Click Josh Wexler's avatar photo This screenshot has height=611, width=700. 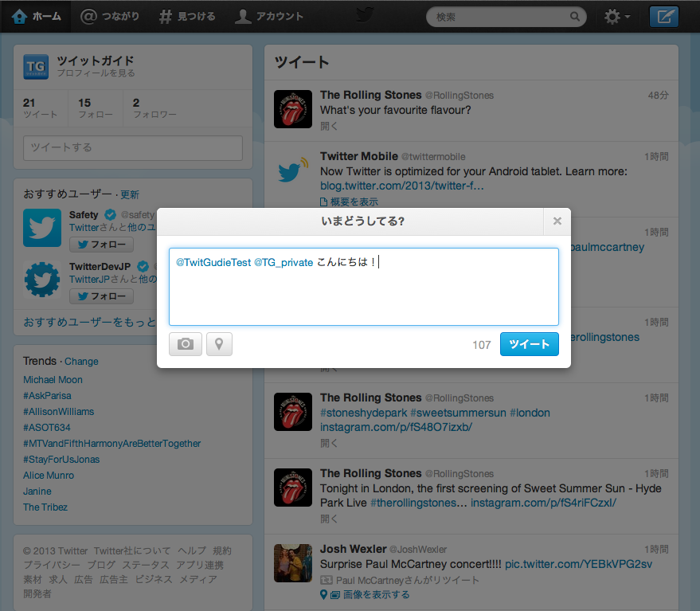[x=293, y=563]
